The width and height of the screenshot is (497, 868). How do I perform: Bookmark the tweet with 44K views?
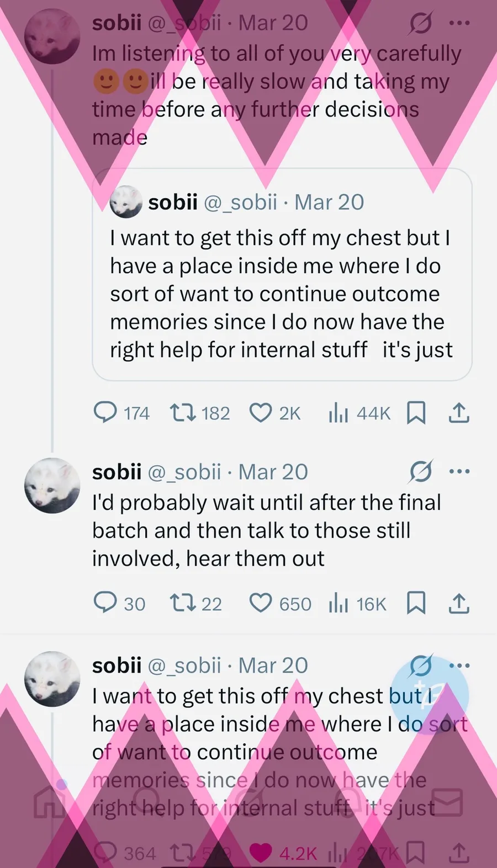coord(416,412)
